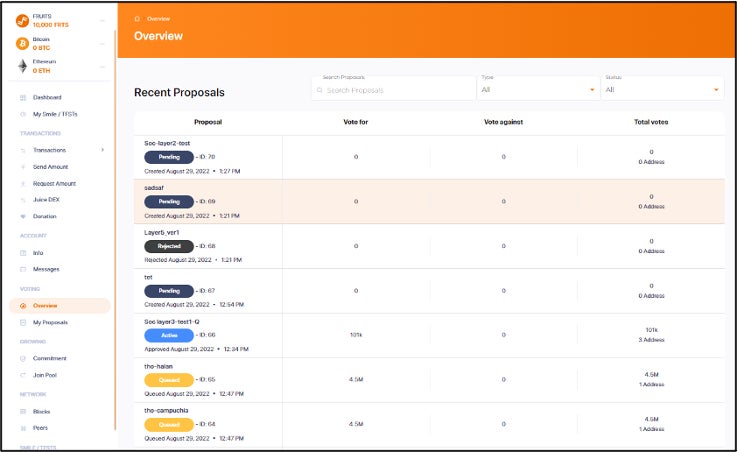
Task: Click the Ethereum coin icon
Action: point(22,66)
